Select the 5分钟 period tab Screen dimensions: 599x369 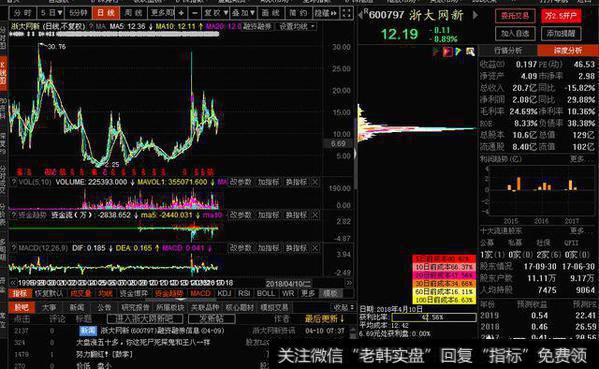pyautogui.click(x=78, y=13)
